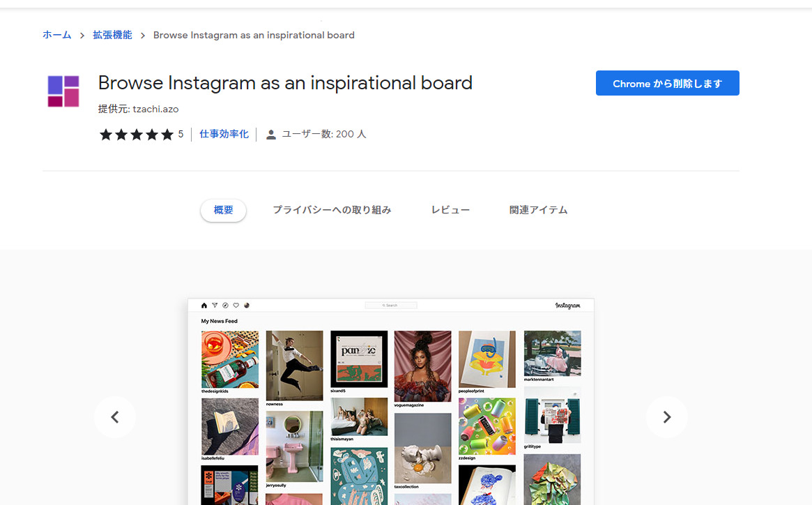This screenshot has width=812, height=505.
Task: Switch to プライバシーへの取り組み tab
Action: pyautogui.click(x=332, y=210)
